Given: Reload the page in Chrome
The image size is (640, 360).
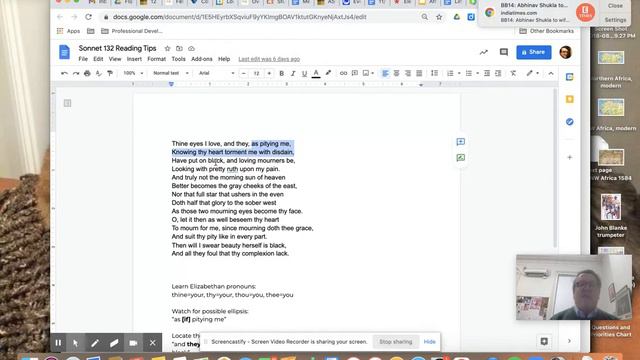Looking at the screenshot, I should point(89,17).
